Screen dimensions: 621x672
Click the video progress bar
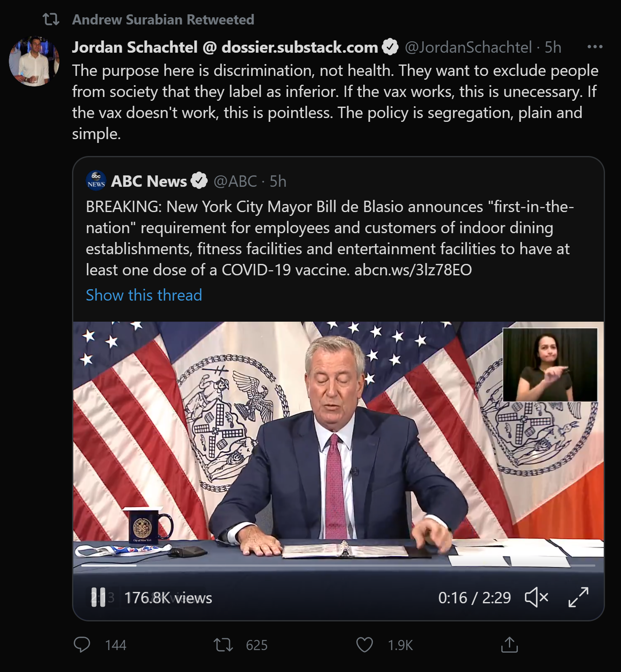click(338, 565)
